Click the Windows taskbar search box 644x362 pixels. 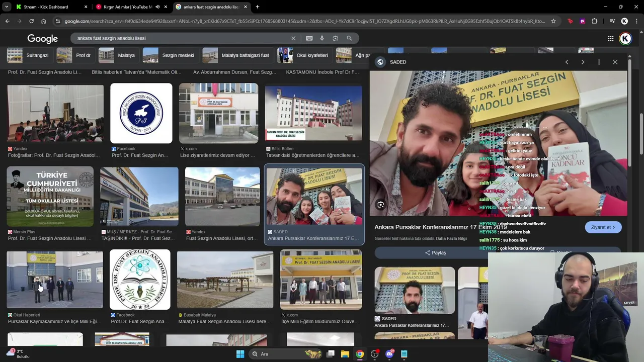pos(285,354)
